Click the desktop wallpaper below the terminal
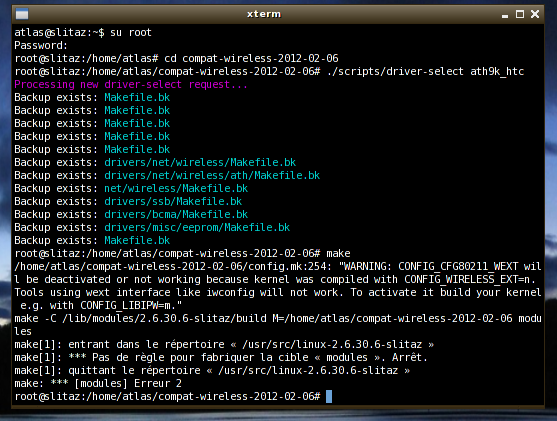 278,415
